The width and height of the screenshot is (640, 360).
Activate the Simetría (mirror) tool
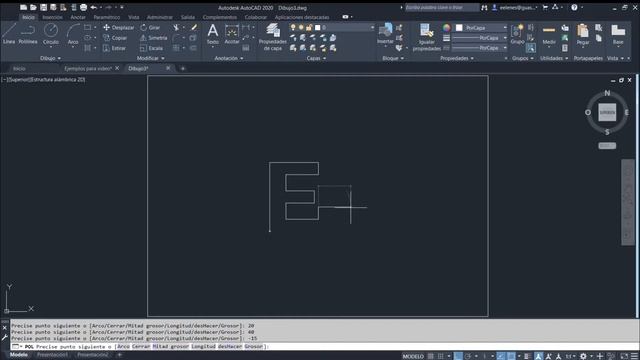(153, 38)
